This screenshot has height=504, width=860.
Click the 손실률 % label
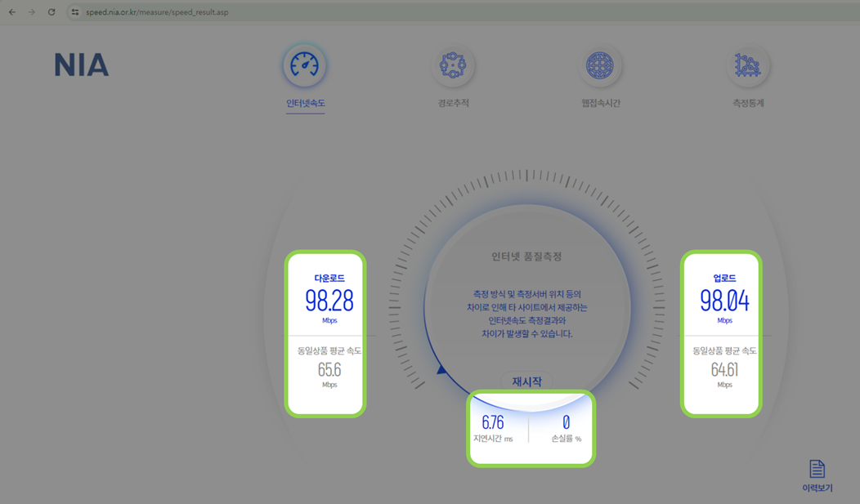pos(566,439)
